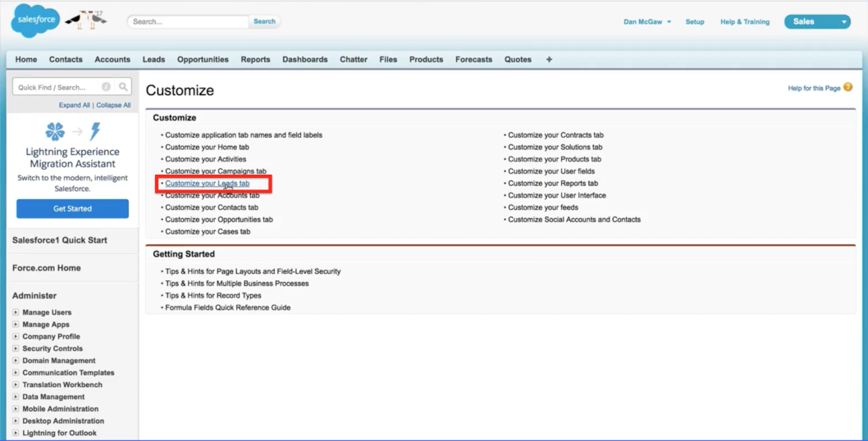Open Customize your Activities link
The image size is (868, 441).
pyautogui.click(x=205, y=159)
